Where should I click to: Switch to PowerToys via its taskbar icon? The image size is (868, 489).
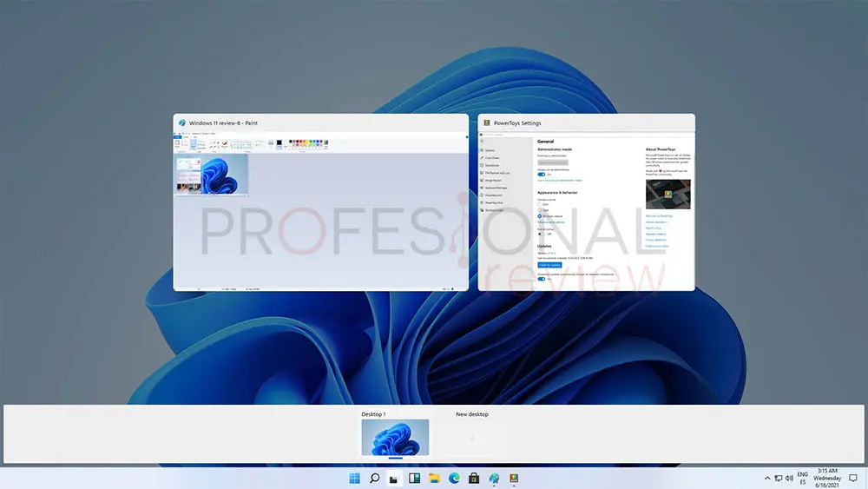pyautogui.click(x=514, y=478)
